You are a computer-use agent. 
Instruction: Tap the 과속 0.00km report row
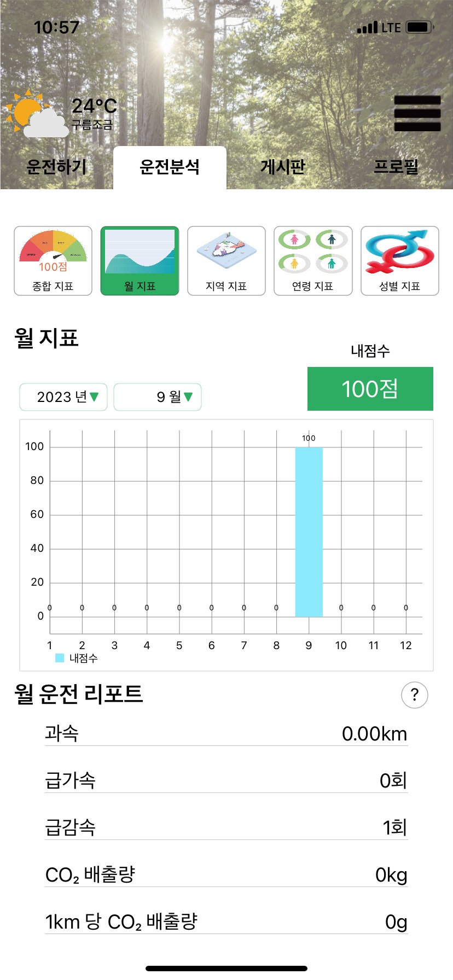226,733
